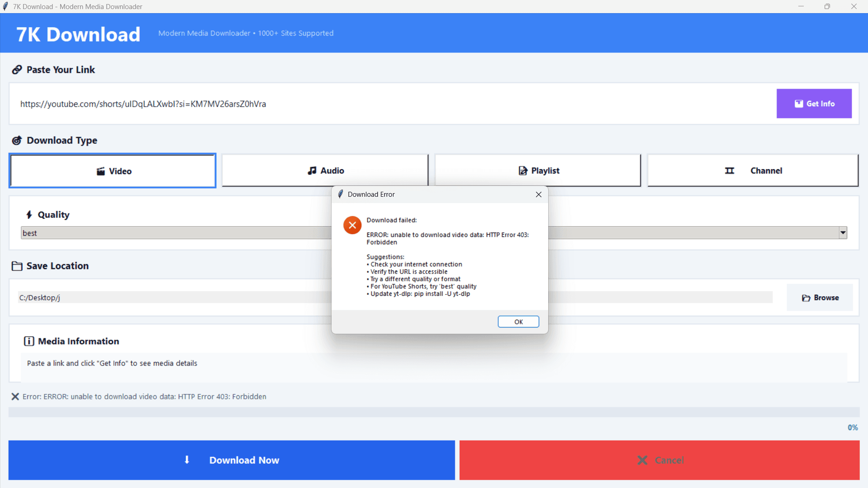Select the Video download type
The image size is (868, 488).
[x=113, y=171]
